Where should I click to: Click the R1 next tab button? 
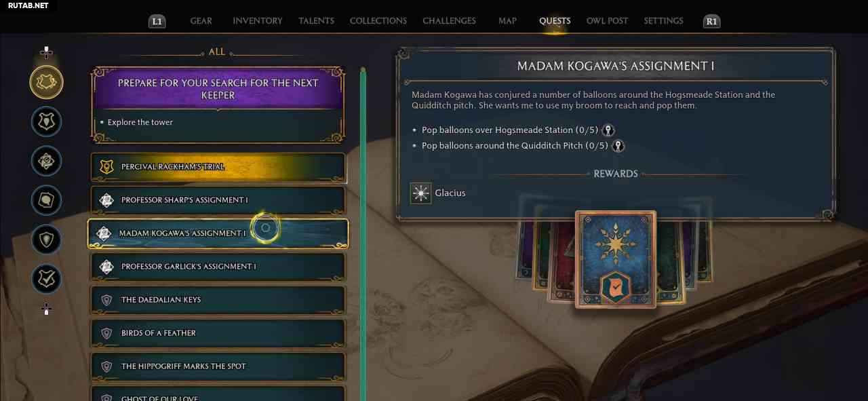[711, 22]
